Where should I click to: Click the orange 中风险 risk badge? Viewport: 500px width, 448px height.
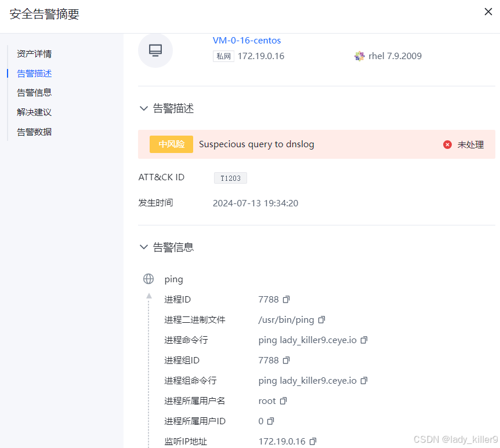tap(171, 144)
